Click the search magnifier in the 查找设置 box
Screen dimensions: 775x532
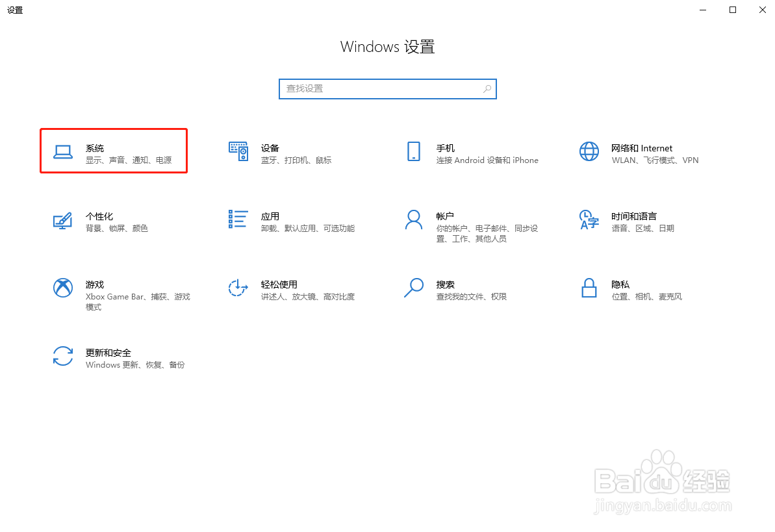point(487,89)
